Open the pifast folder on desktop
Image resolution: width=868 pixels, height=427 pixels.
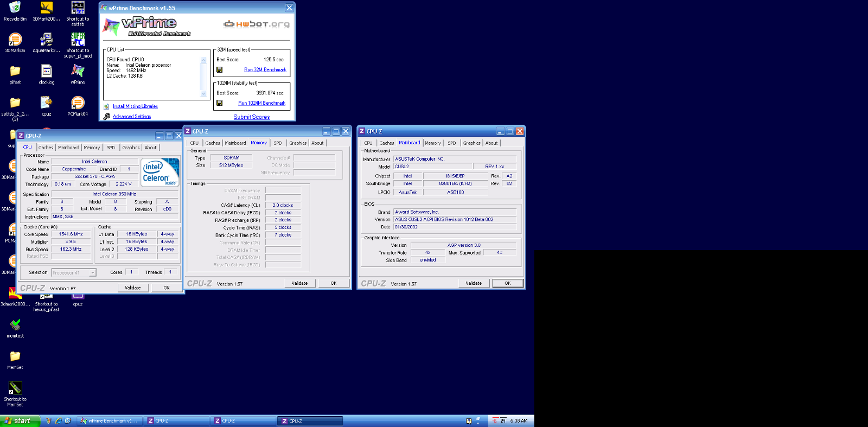pyautogui.click(x=15, y=74)
